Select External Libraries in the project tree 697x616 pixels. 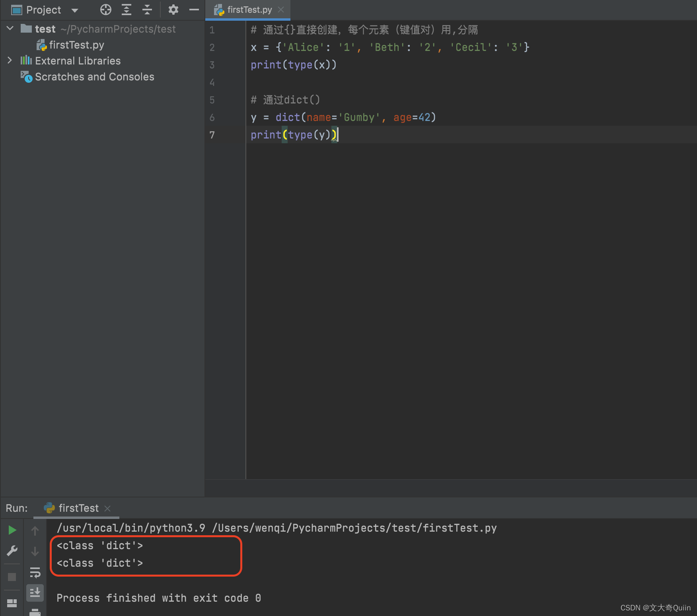(78, 61)
